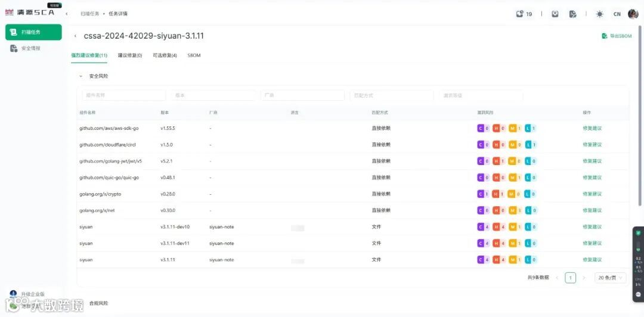Open the 匹配方式 filter dropdown
The image size is (644, 317).
(391, 95)
